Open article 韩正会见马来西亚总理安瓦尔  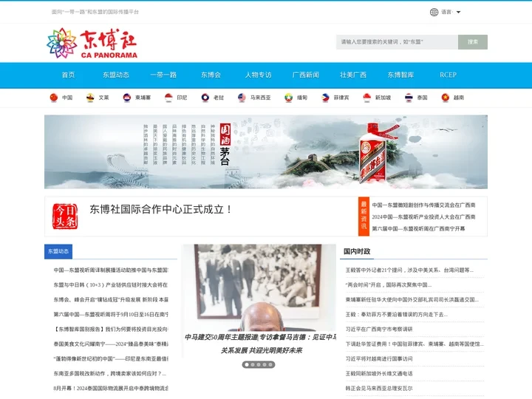(379, 388)
